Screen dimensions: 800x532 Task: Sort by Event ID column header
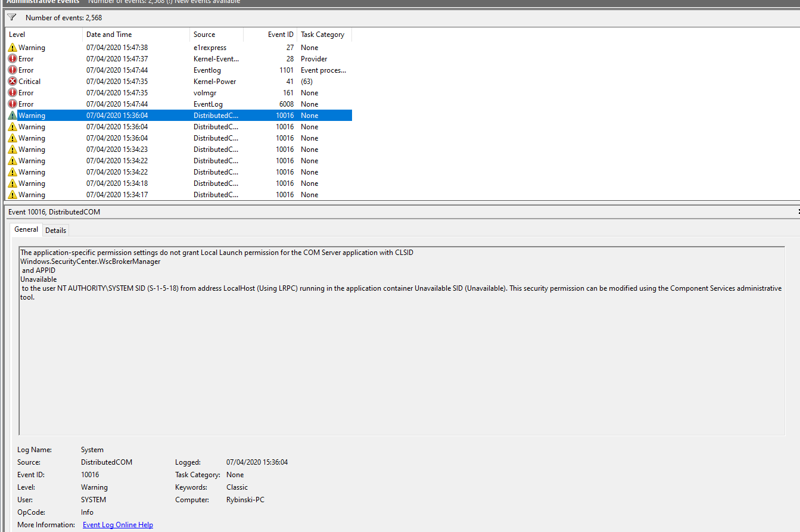coord(270,35)
